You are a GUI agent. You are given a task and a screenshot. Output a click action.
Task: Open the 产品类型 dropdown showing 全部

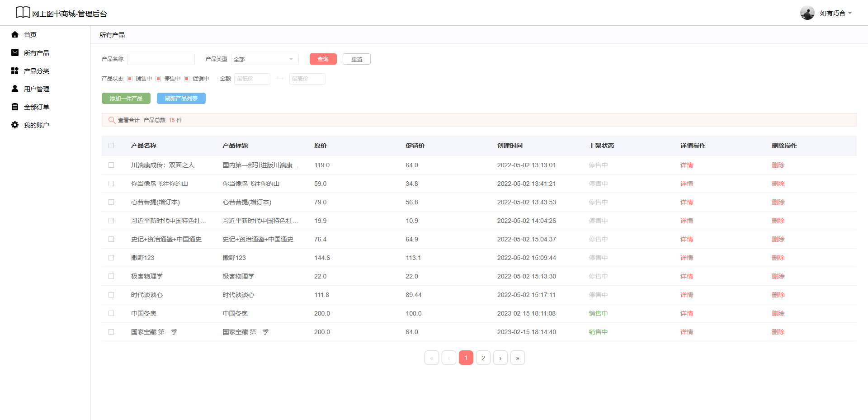click(x=264, y=59)
